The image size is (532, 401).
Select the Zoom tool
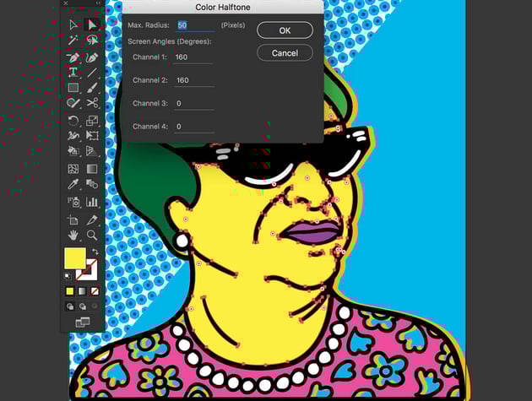point(91,235)
